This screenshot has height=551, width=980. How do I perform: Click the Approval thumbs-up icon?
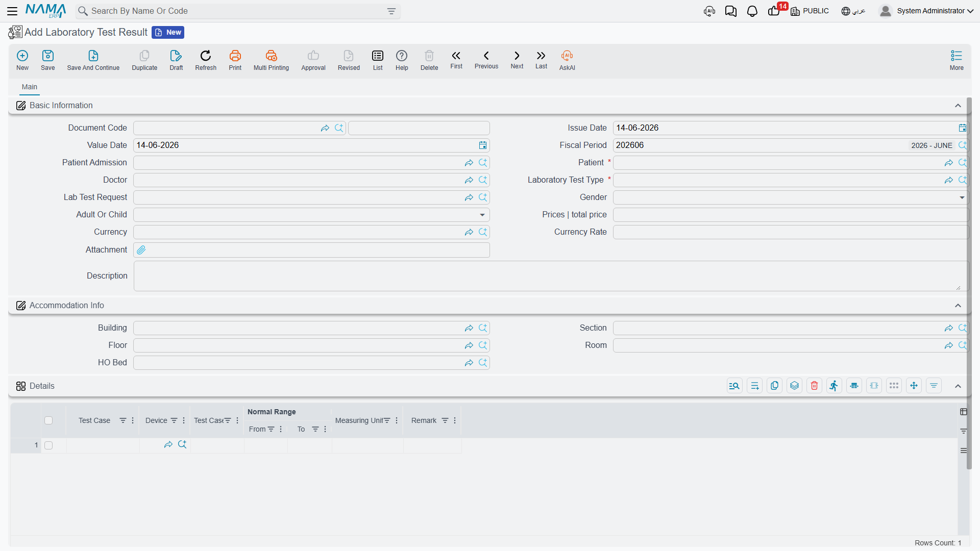(x=313, y=56)
